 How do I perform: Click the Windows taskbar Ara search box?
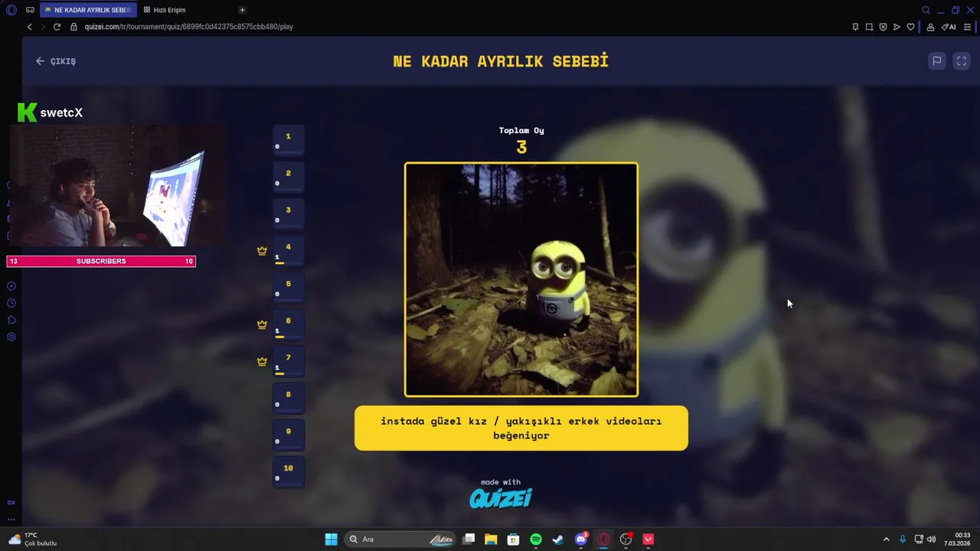pos(400,540)
